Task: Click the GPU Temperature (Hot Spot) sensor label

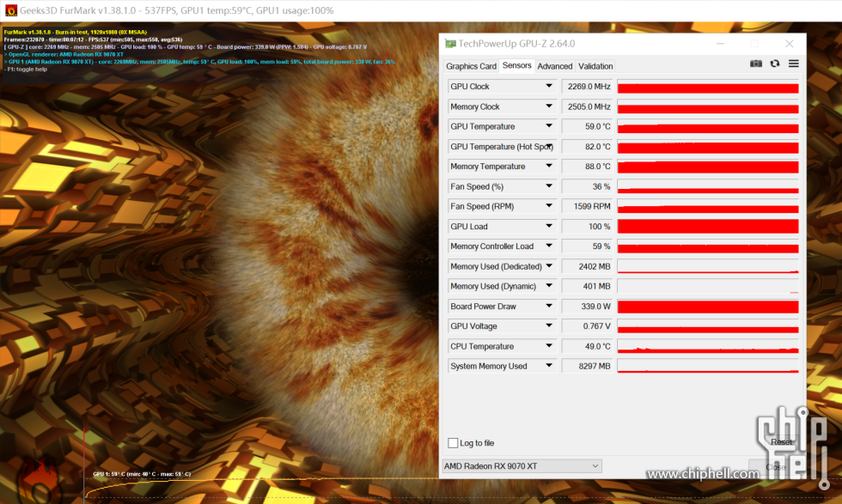Action: (x=502, y=147)
